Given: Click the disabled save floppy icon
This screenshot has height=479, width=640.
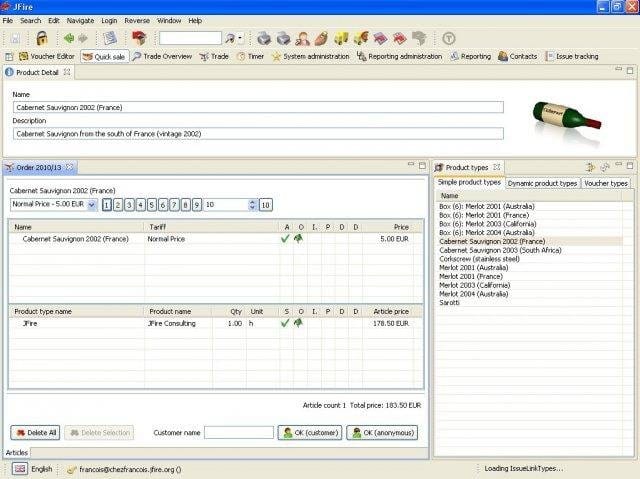Looking at the screenshot, I should point(15,39).
